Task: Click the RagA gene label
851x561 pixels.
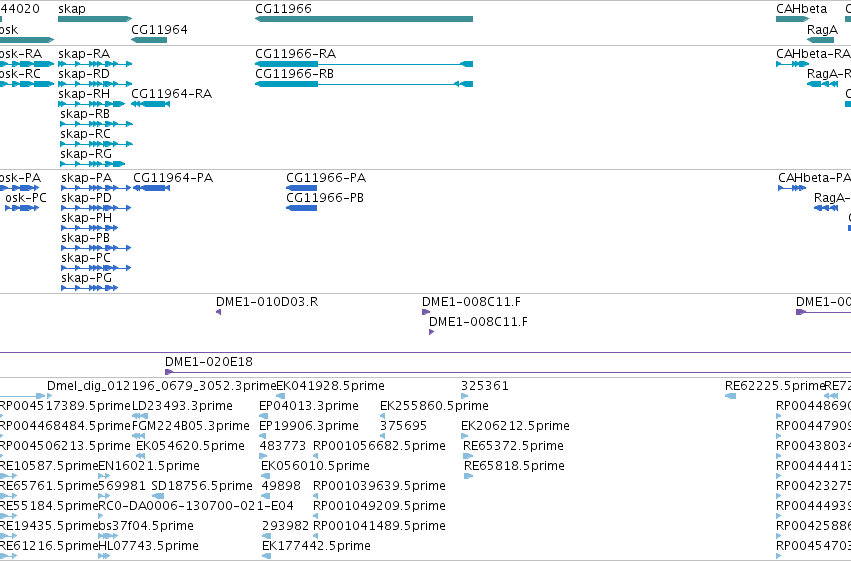Action: pos(822,29)
